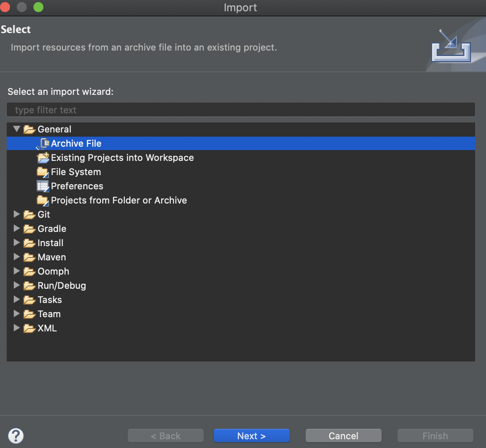486x448 pixels.
Task: Select the Install tree item label
Action: pyautogui.click(x=51, y=243)
